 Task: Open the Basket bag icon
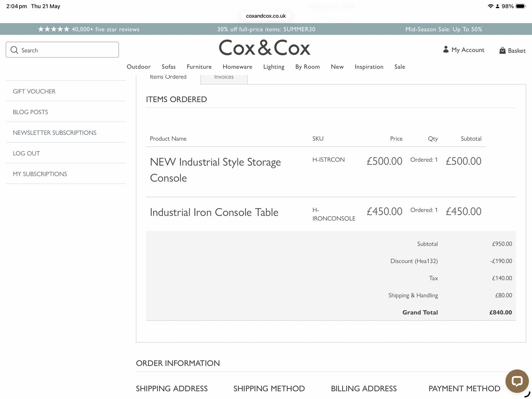point(502,50)
